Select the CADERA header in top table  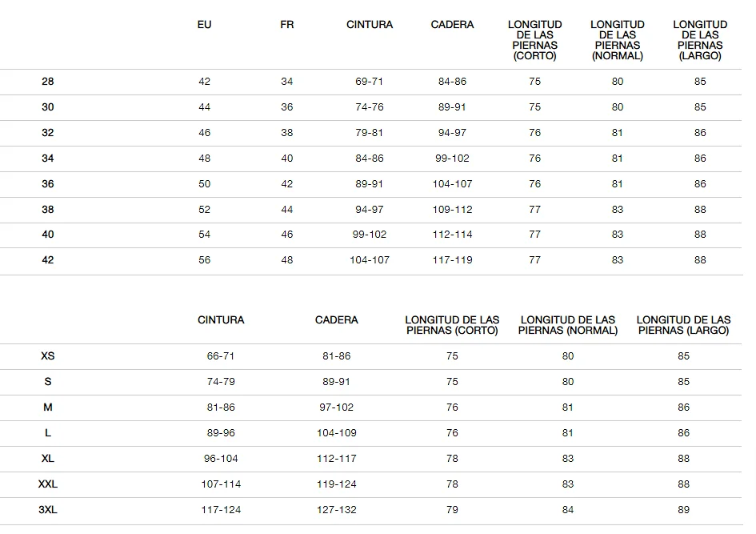[452, 25]
